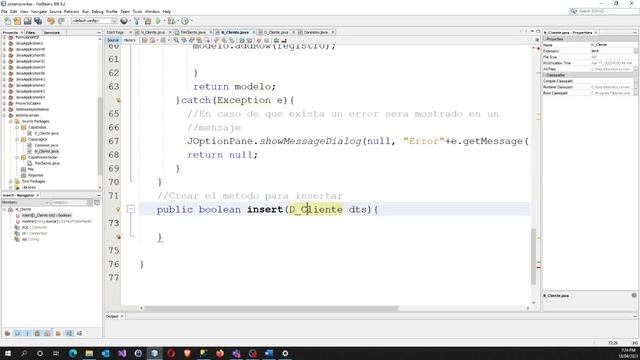
Task: Expand the Test Packages node
Action: click(x=11, y=181)
